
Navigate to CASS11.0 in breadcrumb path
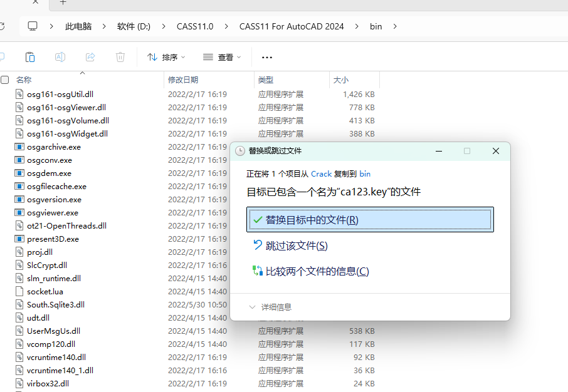[x=195, y=26]
